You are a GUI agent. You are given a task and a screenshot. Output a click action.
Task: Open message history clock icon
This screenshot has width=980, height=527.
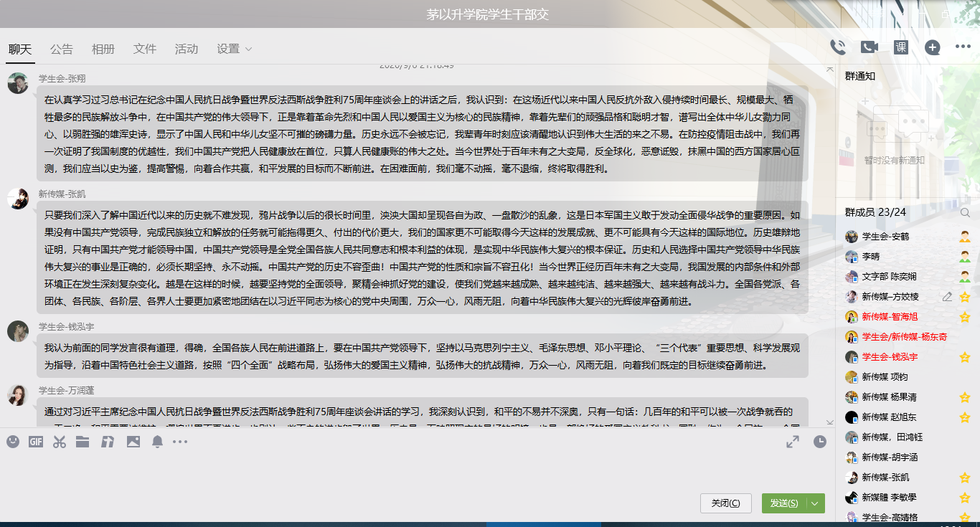point(819,442)
